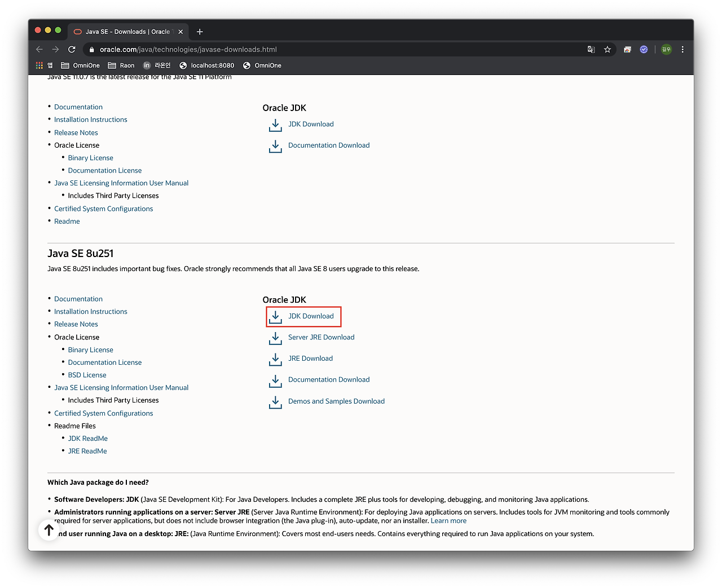Open Documentation link under Java SE 8u251
The width and height of the screenshot is (722, 588).
pyautogui.click(x=78, y=299)
